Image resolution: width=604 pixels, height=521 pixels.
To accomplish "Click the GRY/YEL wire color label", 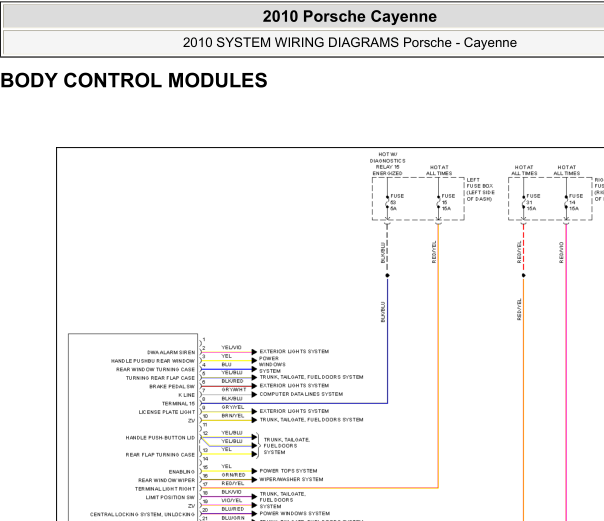I will pyautogui.click(x=233, y=407).
